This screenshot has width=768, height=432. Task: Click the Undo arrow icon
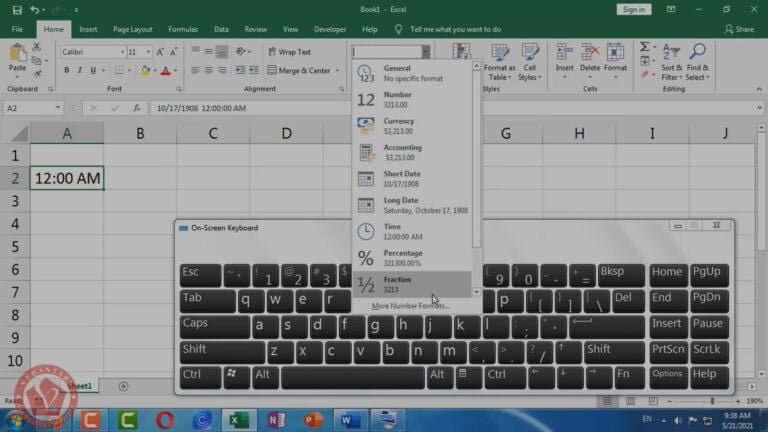(x=34, y=10)
